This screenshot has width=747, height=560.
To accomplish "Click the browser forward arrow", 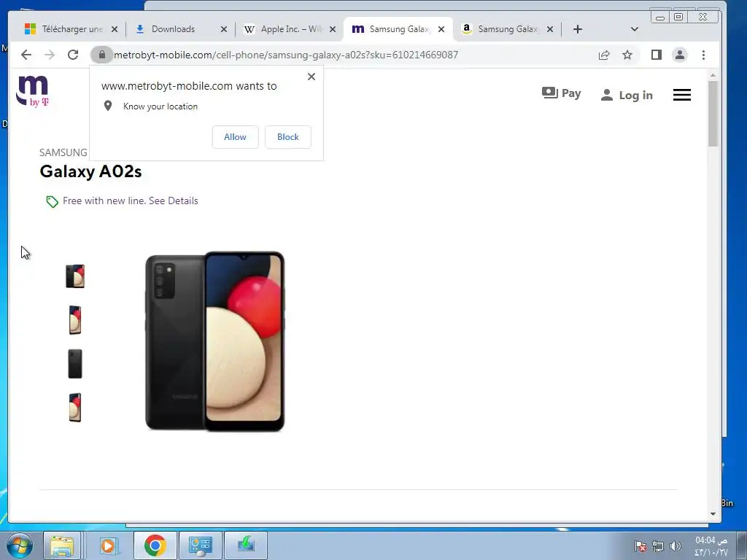I will (50, 55).
